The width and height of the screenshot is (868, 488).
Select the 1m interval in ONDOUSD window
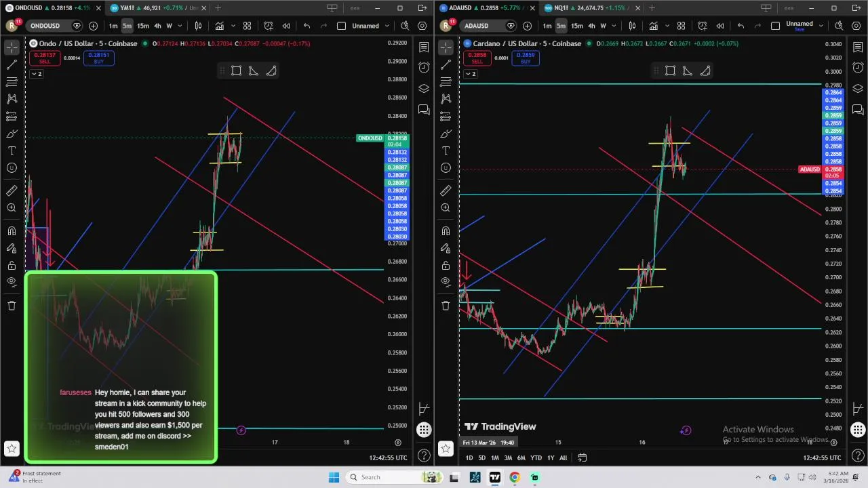coord(113,26)
